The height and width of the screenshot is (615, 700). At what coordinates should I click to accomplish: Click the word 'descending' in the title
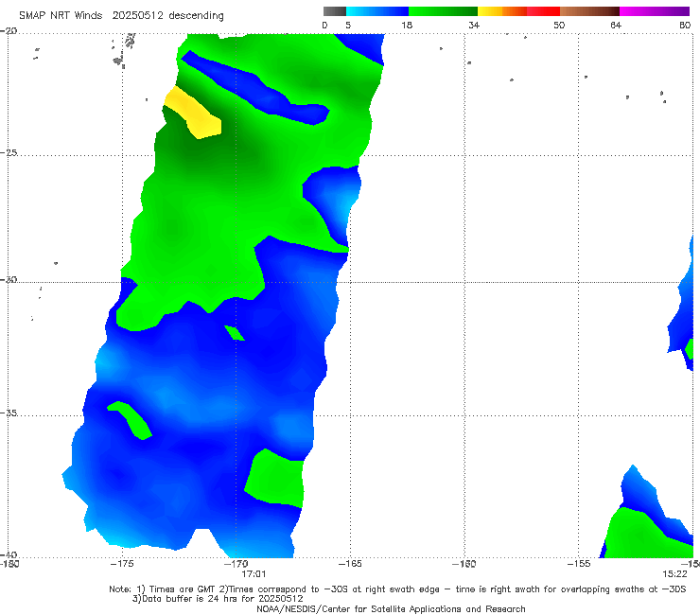pyautogui.click(x=197, y=16)
